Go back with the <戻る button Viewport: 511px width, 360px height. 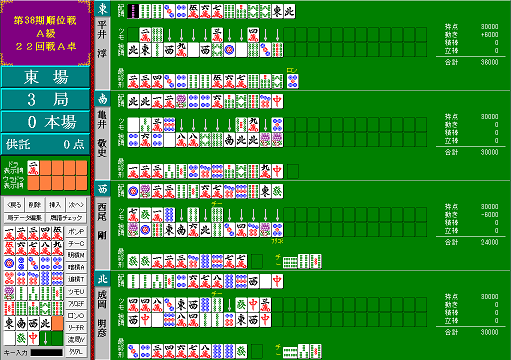(14, 205)
